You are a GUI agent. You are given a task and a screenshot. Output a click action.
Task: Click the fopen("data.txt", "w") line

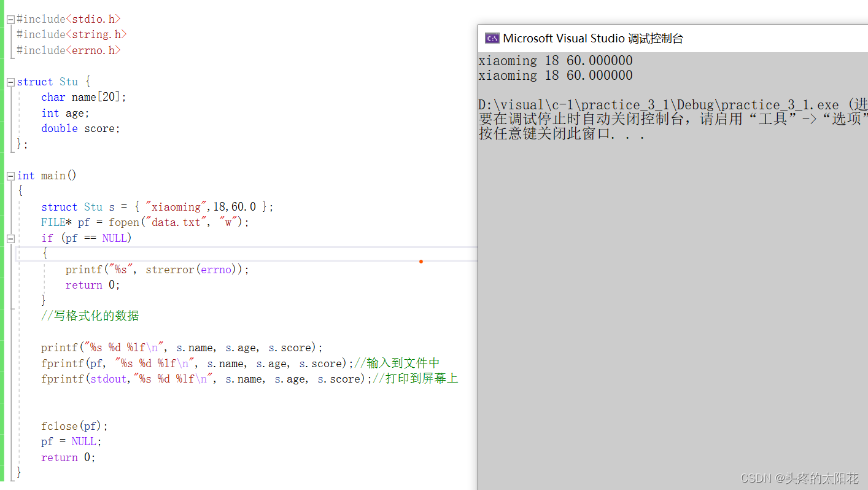145,222
